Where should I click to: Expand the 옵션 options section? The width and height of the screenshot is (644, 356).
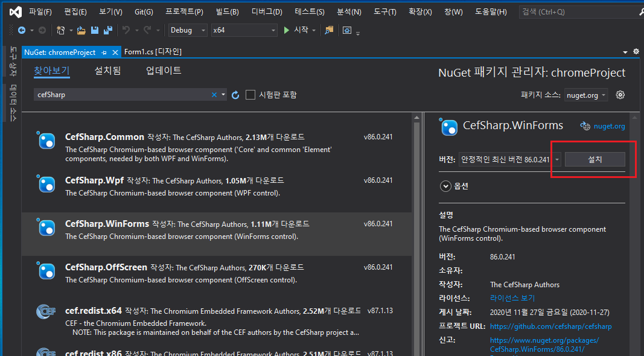(x=445, y=186)
